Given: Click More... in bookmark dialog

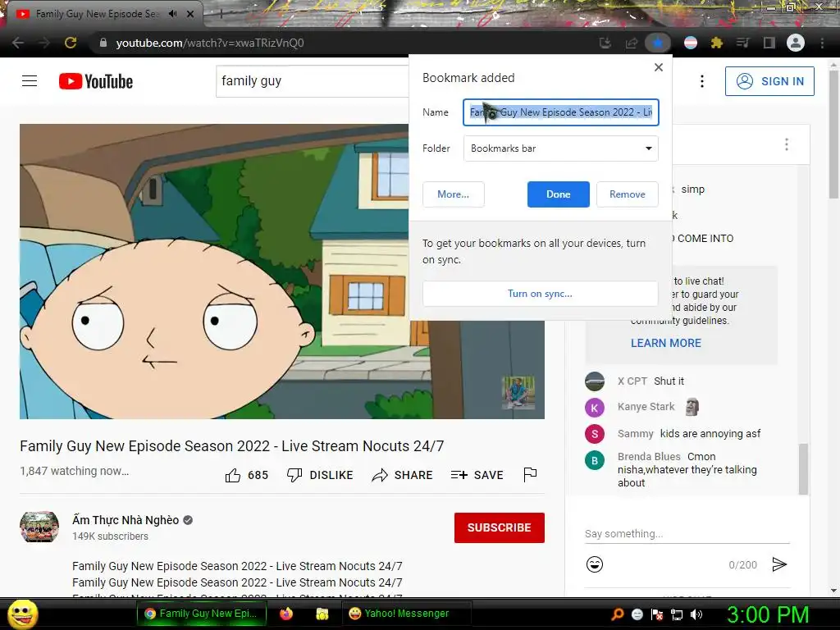Looking at the screenshot, I should (453, 194).
